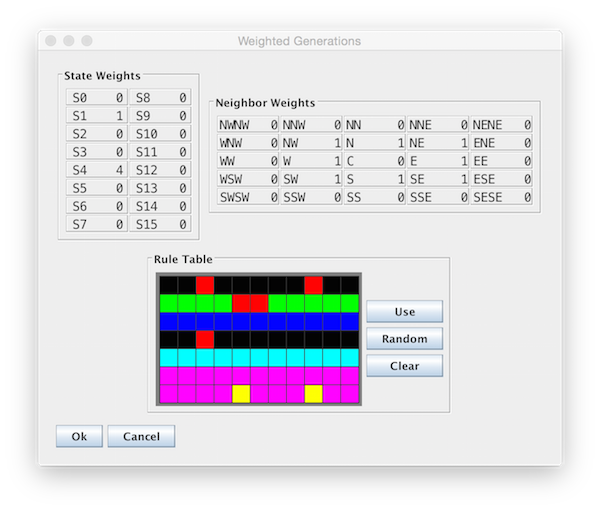
Task: Edit the S14 weight field
Action: (x=160, y=206)
